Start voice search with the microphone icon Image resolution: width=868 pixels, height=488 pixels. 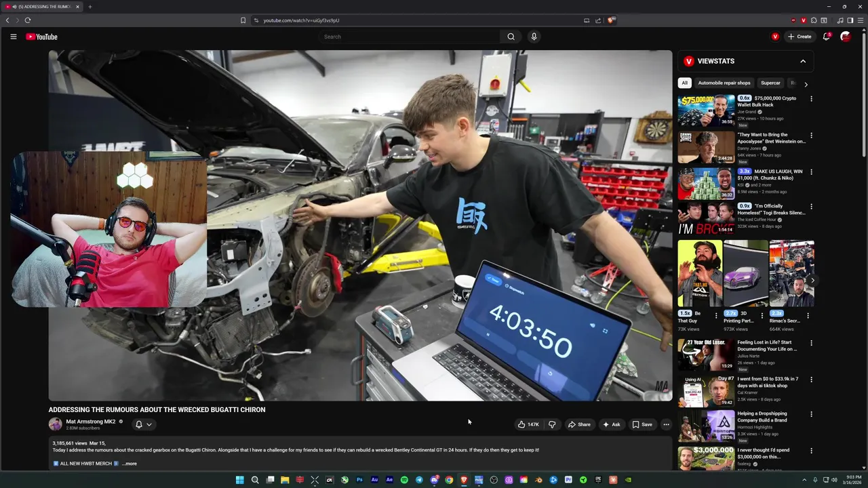coord(534,37)
